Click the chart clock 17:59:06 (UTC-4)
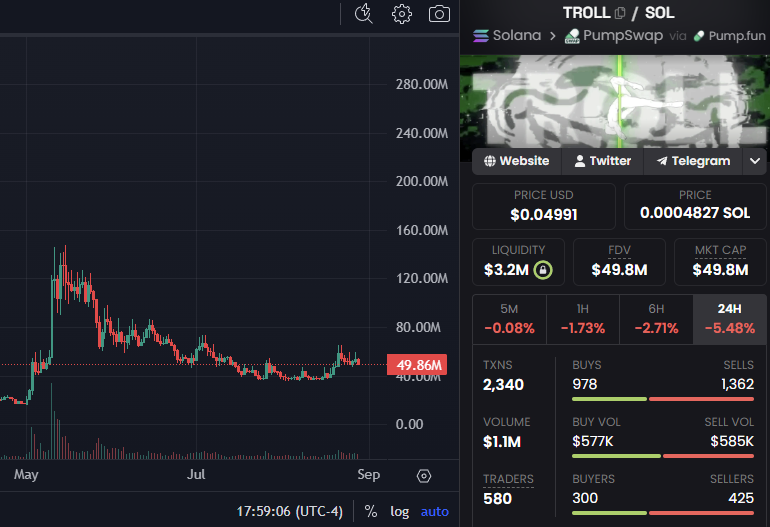Screen dimensions: 770x527 (290, 511)
